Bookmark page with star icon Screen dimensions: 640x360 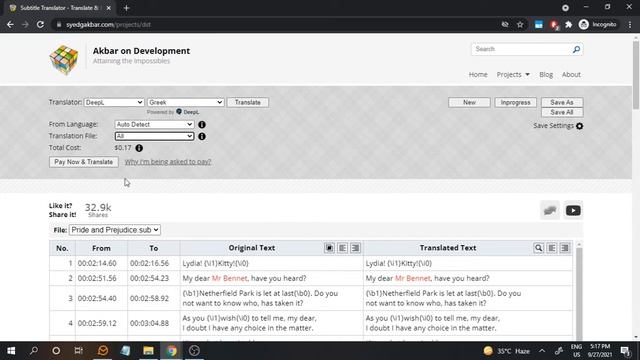point(520,24)
